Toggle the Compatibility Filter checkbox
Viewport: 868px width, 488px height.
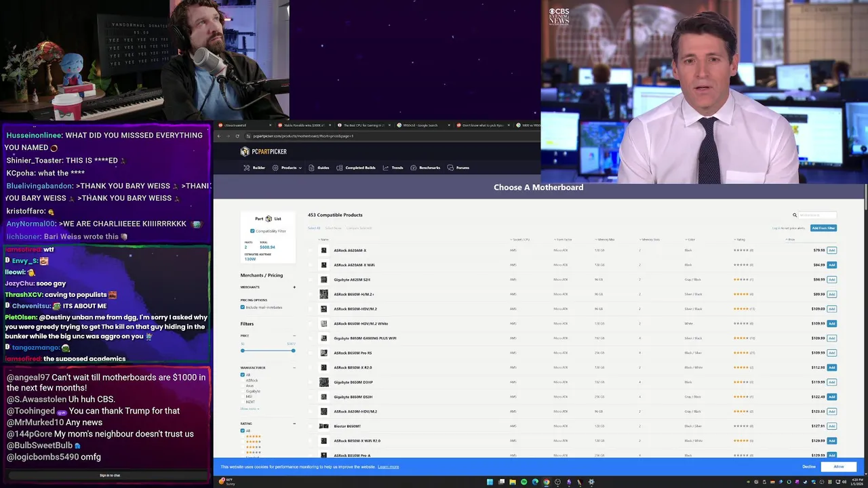click(252, 231)
